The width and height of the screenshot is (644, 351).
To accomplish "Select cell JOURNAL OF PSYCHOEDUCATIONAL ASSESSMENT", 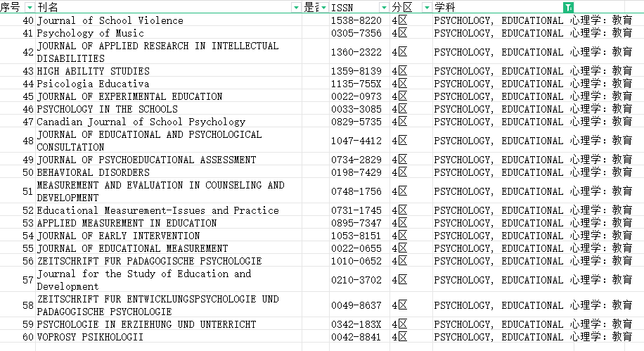I will 169,160.
